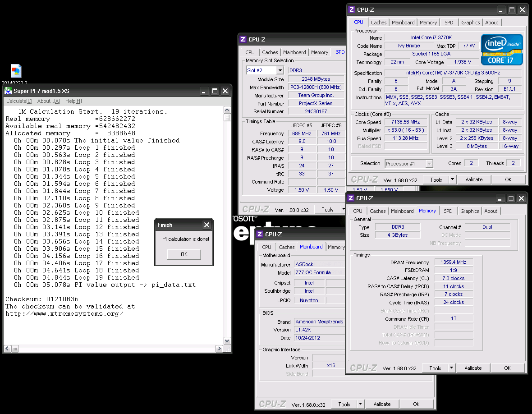This screenshot has width=532, height=414.
Task: Select SPD tab in the Memory window
Action: [448, 211]
